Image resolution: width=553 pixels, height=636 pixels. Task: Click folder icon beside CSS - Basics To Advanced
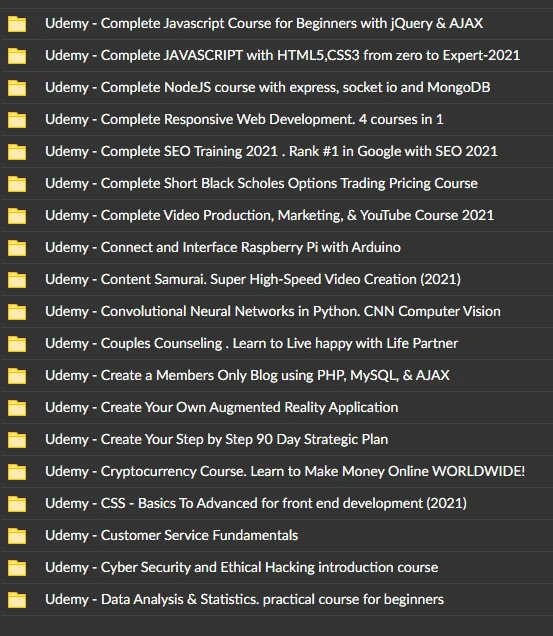17,505
